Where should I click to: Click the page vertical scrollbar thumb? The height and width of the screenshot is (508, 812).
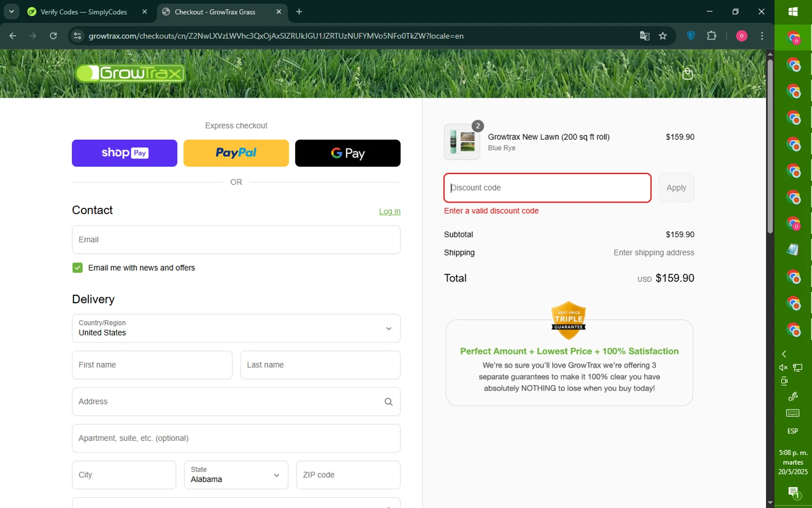click(x=770, y=146)
